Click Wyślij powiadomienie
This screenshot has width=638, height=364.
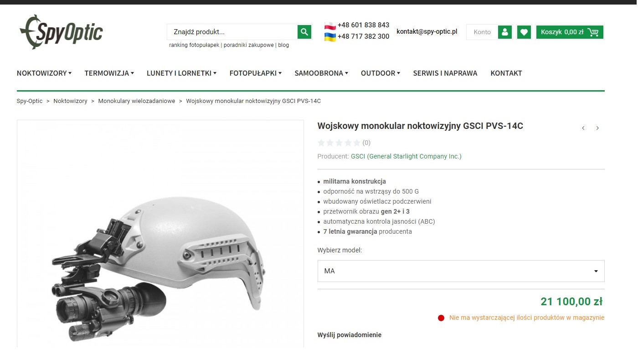[350, 335]
